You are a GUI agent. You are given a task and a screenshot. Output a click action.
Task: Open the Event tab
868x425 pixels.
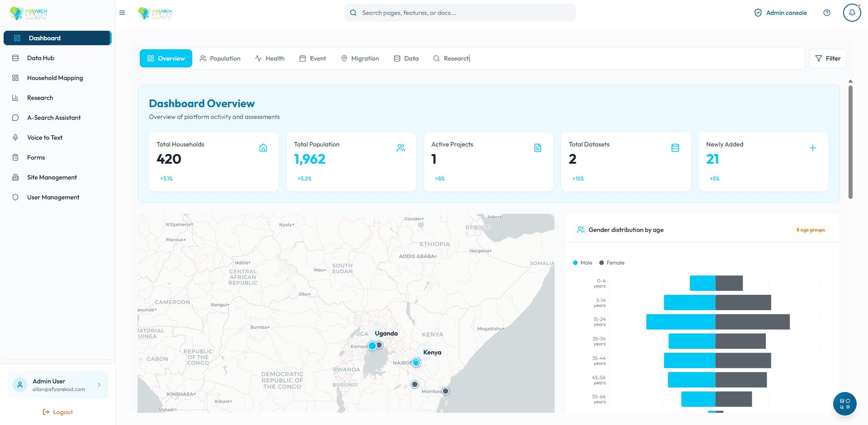[313, 58]
